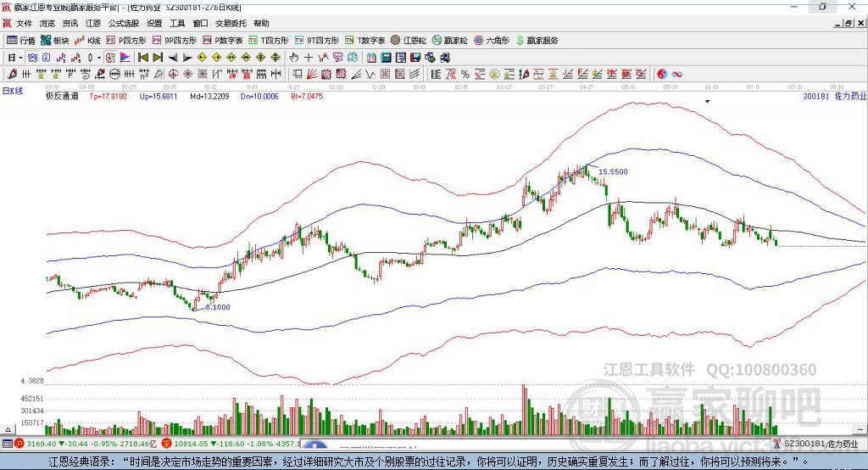Click the Shenzhen index 10814.05 status entry
Viewport: 868px width, 470px height.
231,444
